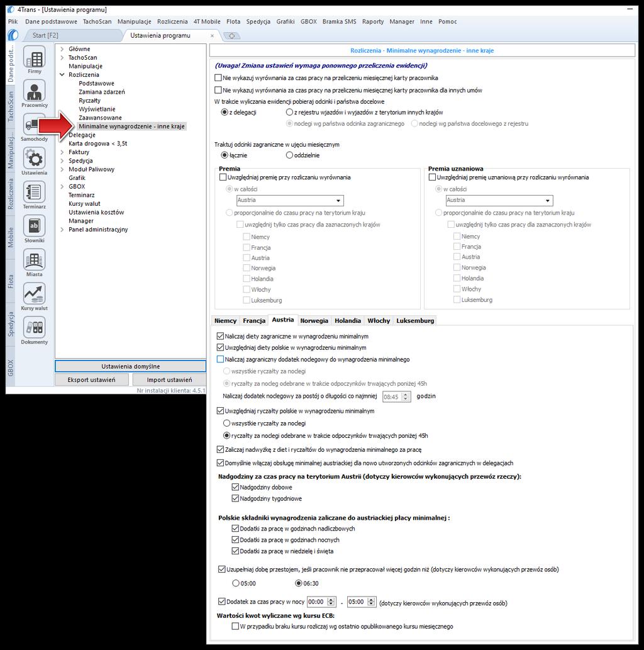This screenshot has height=650, width=644.
Task: Enable Uwzględniaj premię przy rozliczaniu wyrównania
Action: click(x=223, y=177)
